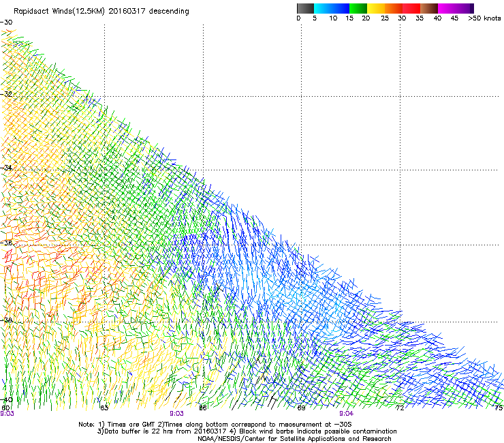Click the '25' value under the color bar
The height and width of the screenshot is (443, 504).
(385, 18)
